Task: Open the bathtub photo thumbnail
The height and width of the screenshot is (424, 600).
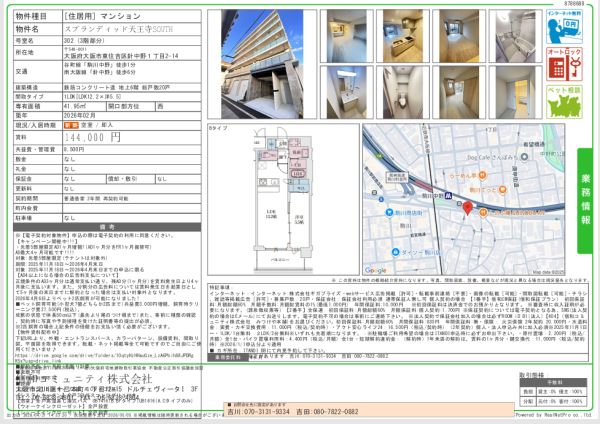Action: coord(515,36)
